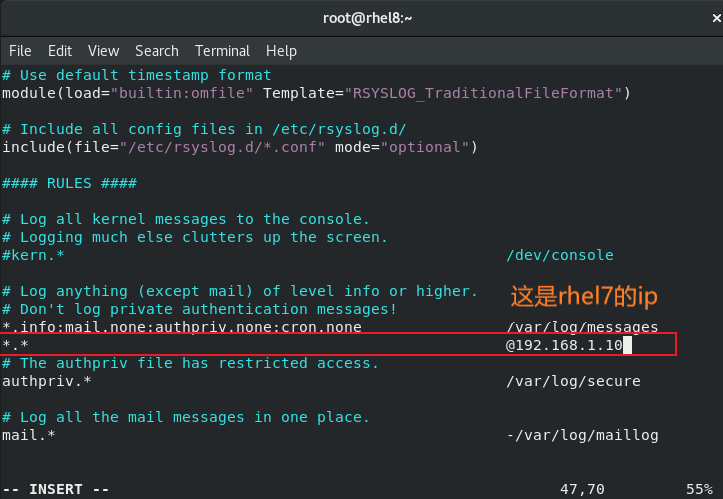Screen dimensions: 723x499
Task: Click the -/var/log/maillog path
Action: coord(582,435)
